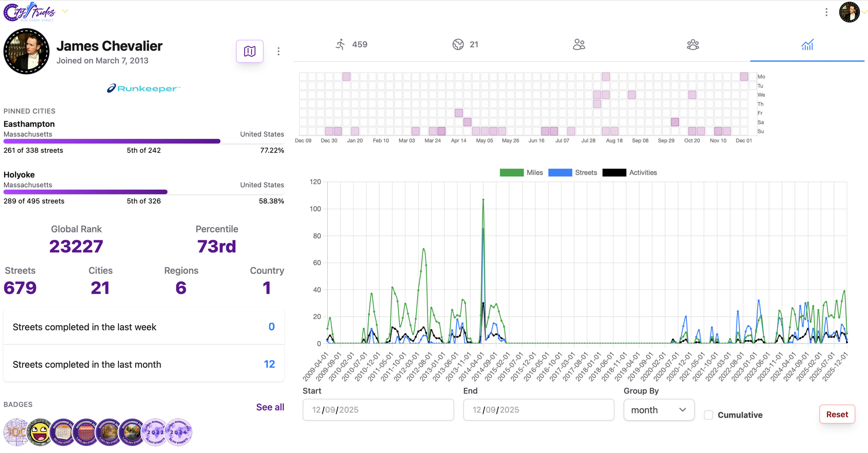This screenshot has height=453, width=868.
Task: Open the cities globe tab icon
Action: [x=458, y=44]
